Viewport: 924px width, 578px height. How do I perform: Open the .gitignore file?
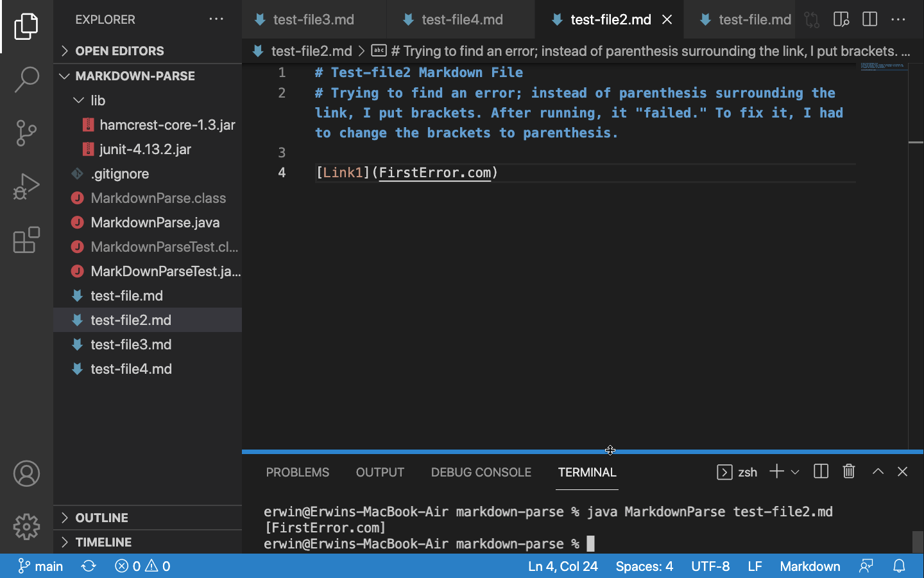click(x=148, y=173)
